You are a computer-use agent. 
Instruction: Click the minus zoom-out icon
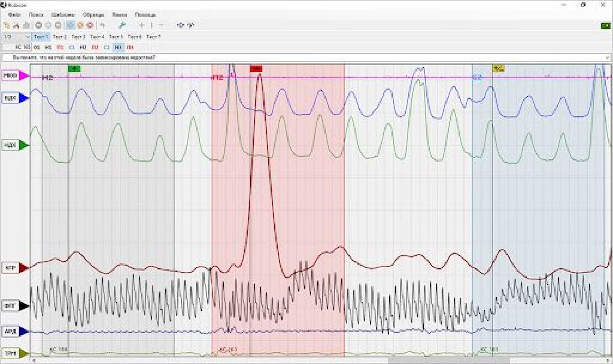pyautogui.click(x=161, y=25)
